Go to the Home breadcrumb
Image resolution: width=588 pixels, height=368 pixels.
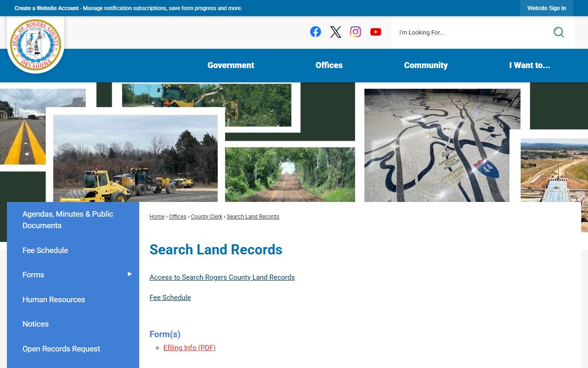pyautogui.click(x=157, y=217)
